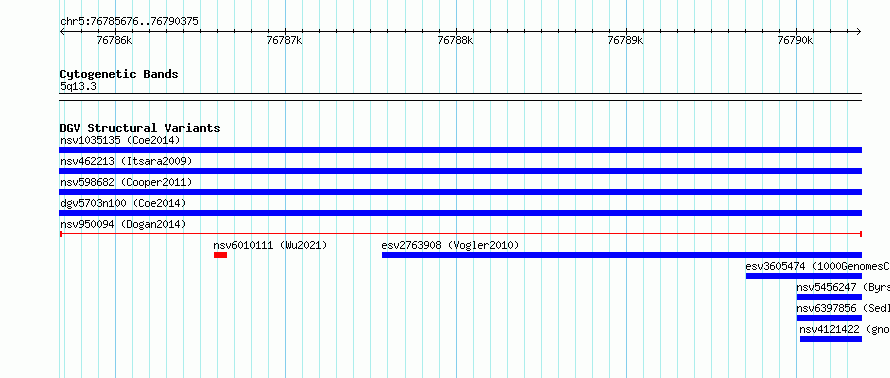Open the nsv5456247 variant label
Image resolution: width=890 pixels, height=378 pixels.
[x=843, y=287]
